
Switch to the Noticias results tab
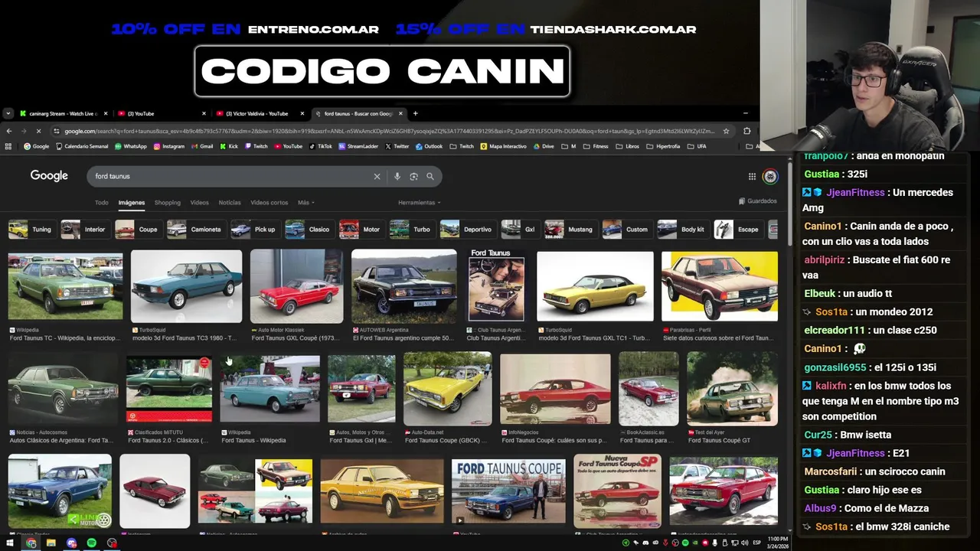pyautogui.click(x=230, y=203)
